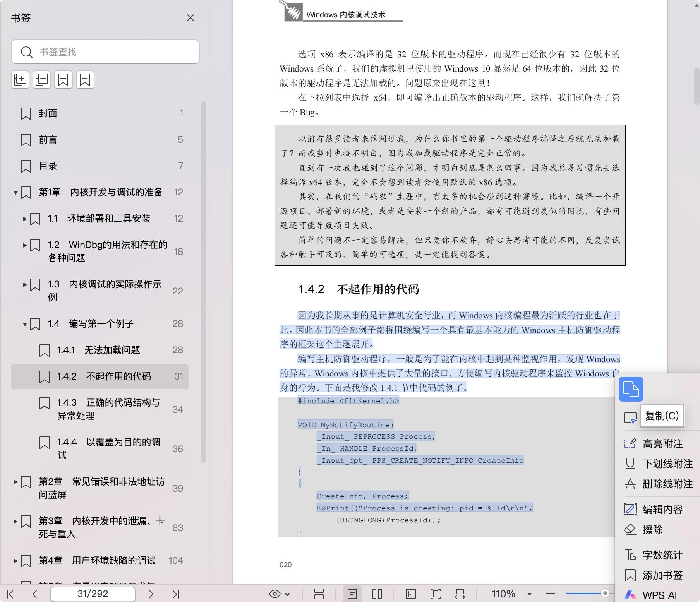Open the 110% zoom dropdown
The height and width of the screenshot is (602, 700).
pyautogui.click(x=530, y=594)
